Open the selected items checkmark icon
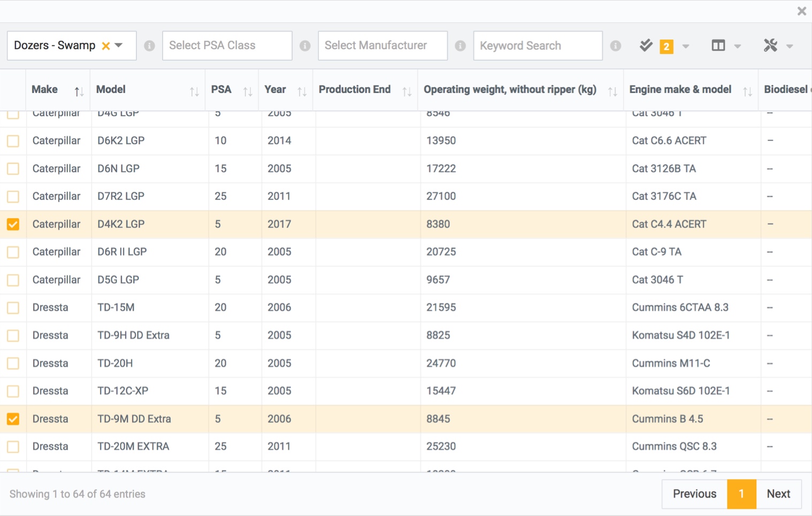This screenshot has height=516, width=812. point(646,46)
